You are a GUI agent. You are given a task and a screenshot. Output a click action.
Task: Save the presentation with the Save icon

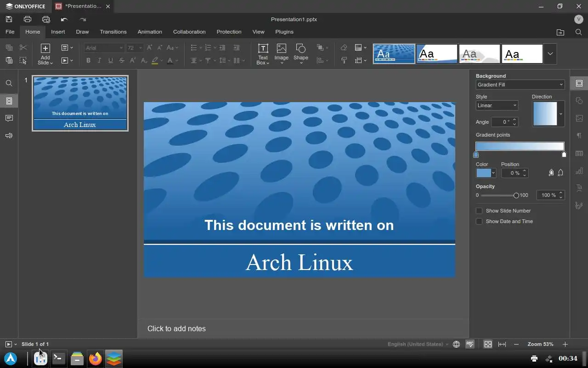(x=9, y=19)
